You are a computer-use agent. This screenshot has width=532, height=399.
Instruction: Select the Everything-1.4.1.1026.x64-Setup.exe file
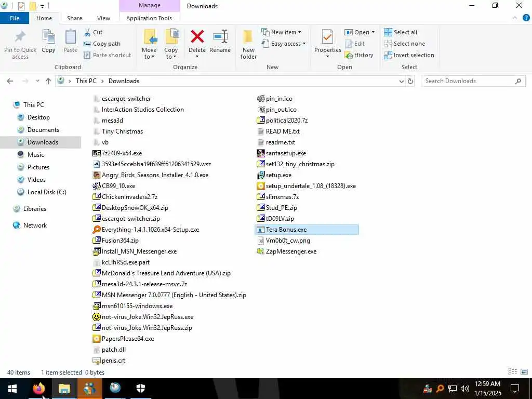point(146,230)
